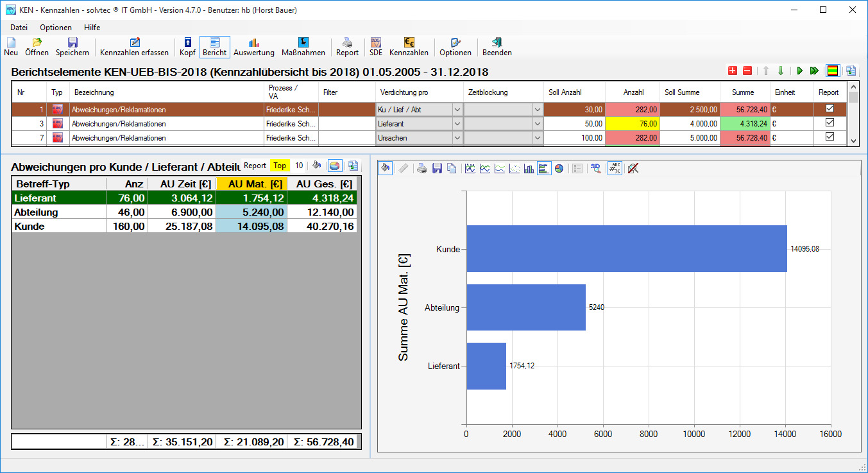This screenshot has height=473, width=868.
Task: Uncheck Report checkbox in row 1
Action: pos(830,109)
